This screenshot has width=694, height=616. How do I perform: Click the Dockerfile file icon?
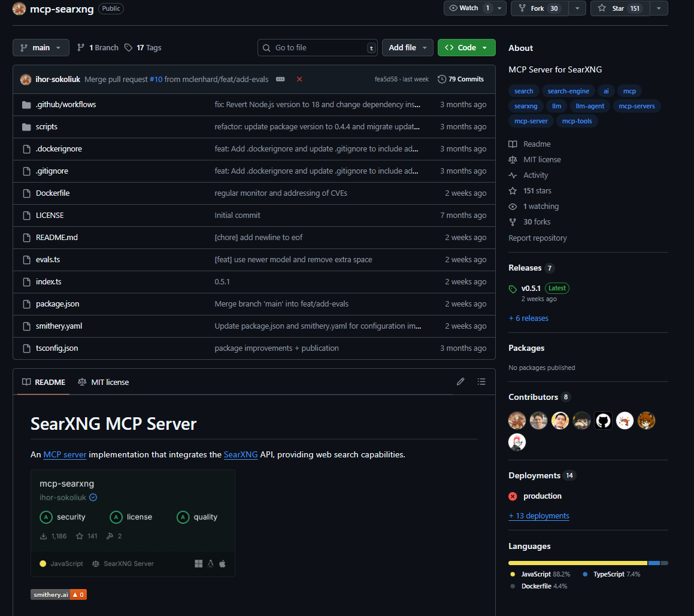(26, 193)
